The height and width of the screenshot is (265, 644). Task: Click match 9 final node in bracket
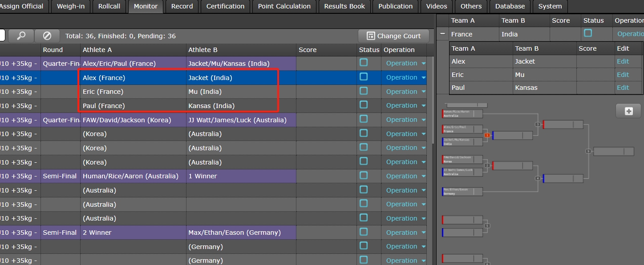pos(588,152)
